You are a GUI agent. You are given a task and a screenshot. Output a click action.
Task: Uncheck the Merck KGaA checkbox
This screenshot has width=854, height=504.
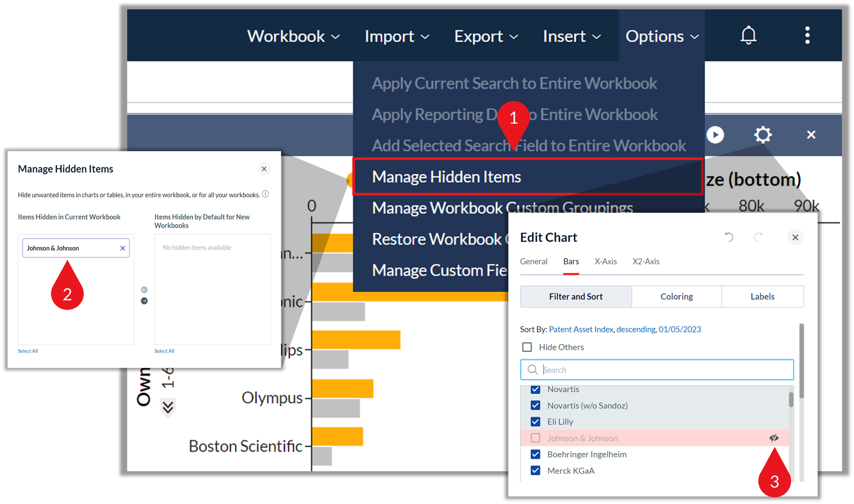point(535,470)
